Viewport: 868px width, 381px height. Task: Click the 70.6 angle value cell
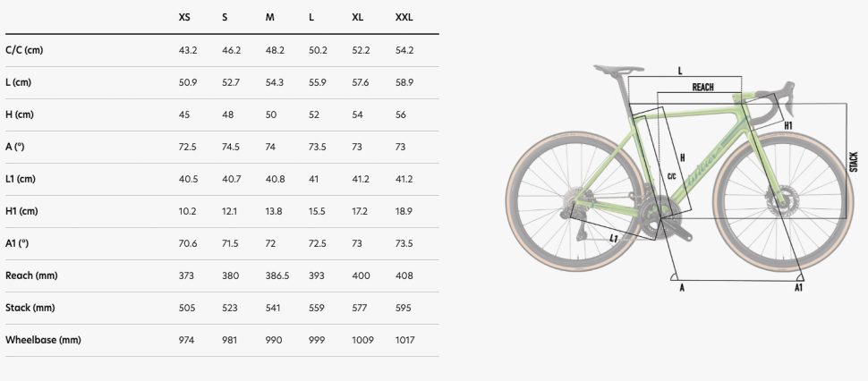(187, 243)
